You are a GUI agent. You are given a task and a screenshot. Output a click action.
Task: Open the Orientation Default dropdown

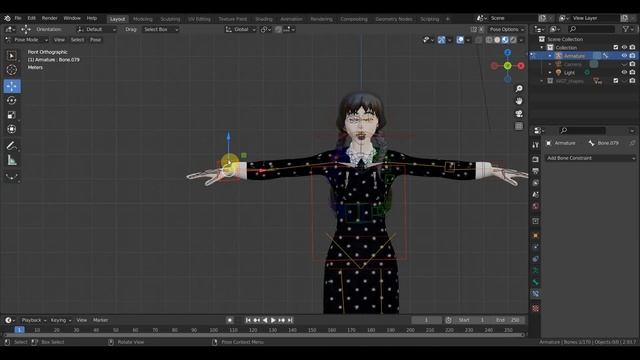[96, 29]
